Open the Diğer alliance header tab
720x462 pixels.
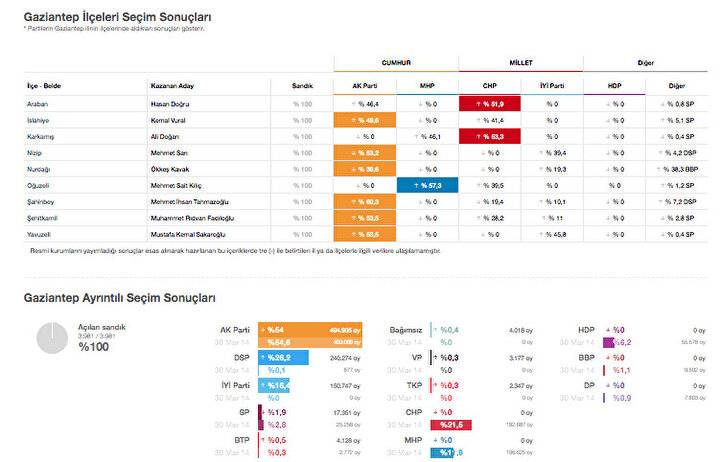[x=644, y=62]
